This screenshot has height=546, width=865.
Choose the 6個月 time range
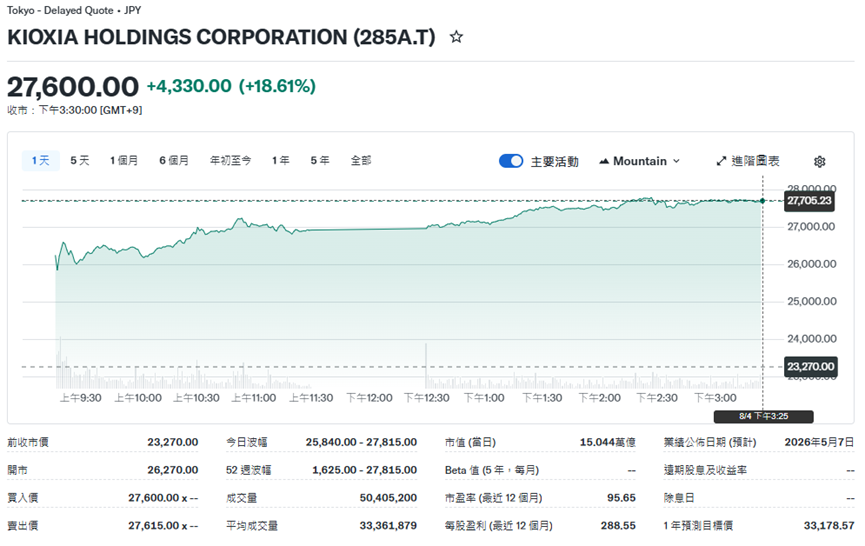tap(174, 160)
